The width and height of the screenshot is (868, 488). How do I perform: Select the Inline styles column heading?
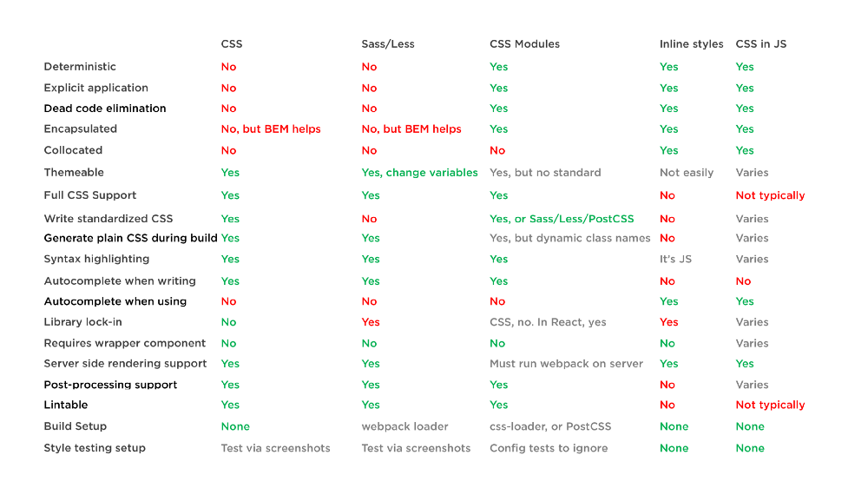pos(691,44)
